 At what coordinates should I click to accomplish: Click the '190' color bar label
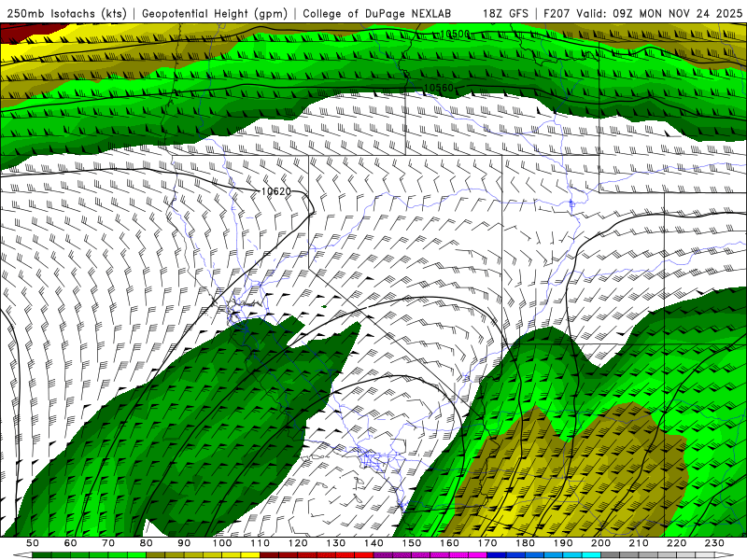(x=563, y=543)
